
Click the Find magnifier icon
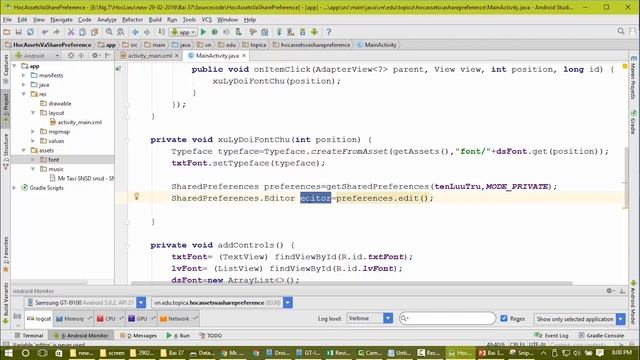click(x=109, y=32)
